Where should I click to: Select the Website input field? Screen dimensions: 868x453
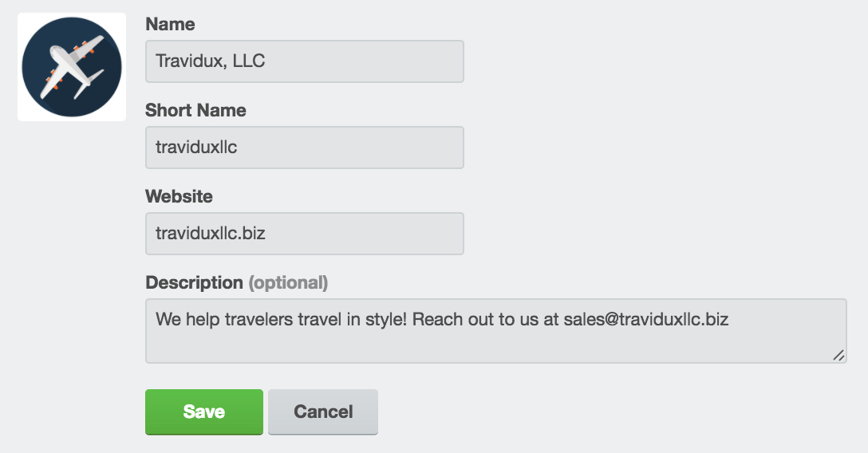(x=305, y=234)
